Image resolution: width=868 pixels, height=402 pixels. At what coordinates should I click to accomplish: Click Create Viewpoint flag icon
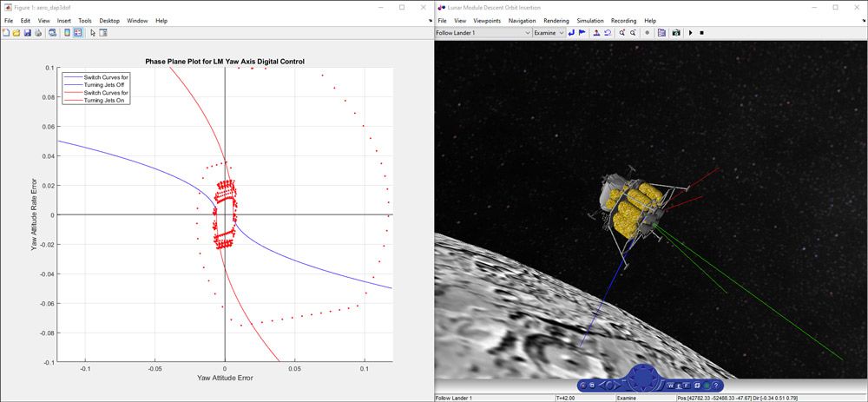(x=582, y=33)
